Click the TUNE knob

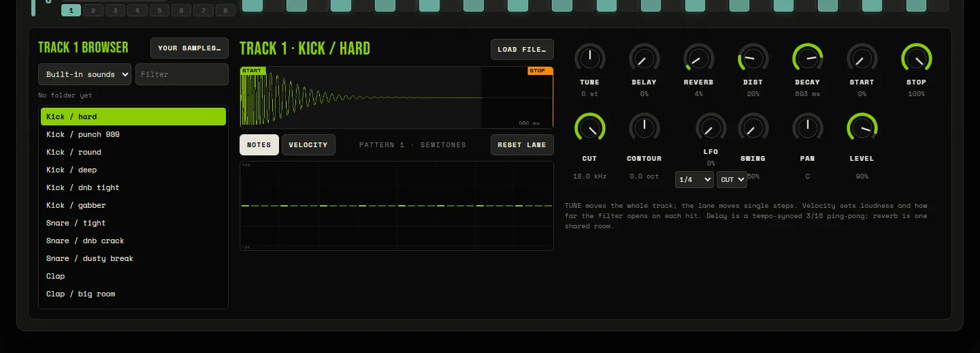click(x=590, y=59)
